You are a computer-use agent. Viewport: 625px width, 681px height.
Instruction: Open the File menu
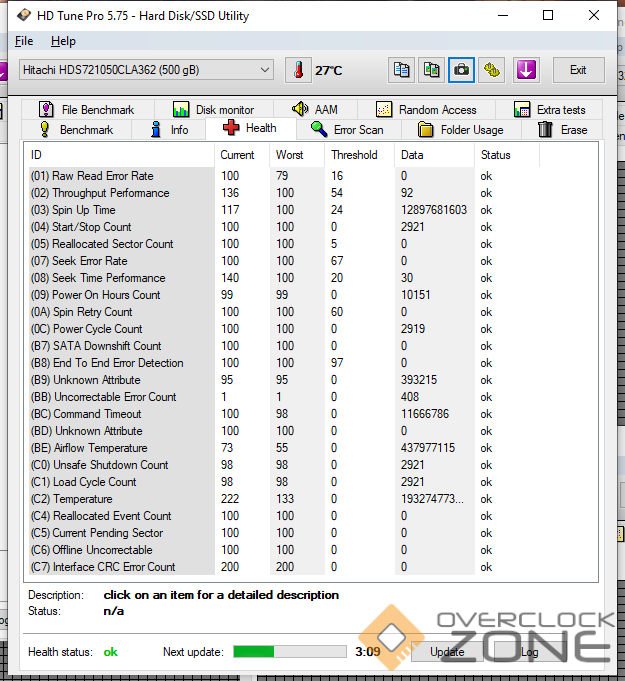(24, 41)
